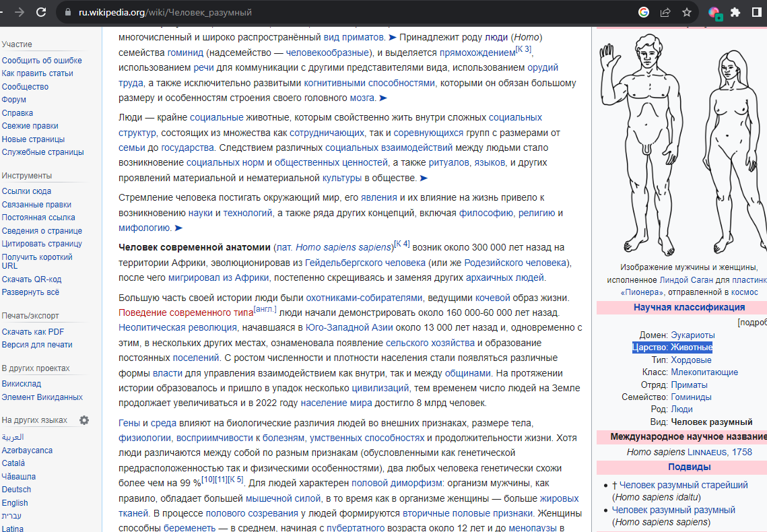Open the "Форум" sidebar link

[x=13, y=99]
